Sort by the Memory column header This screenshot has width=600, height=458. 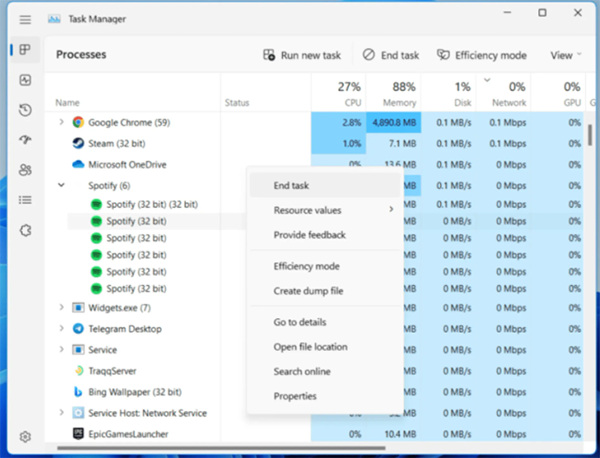pos(394,94)
